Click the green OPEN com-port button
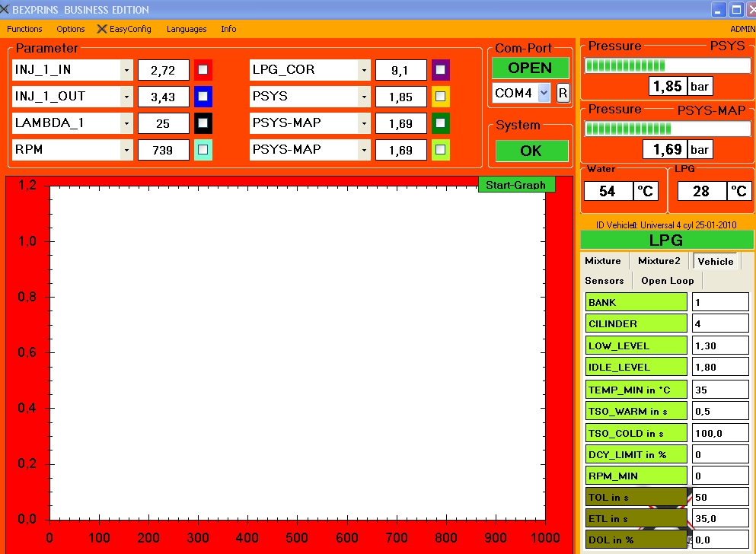This screenshot has width=756, height=554. (x=530, y=68)
